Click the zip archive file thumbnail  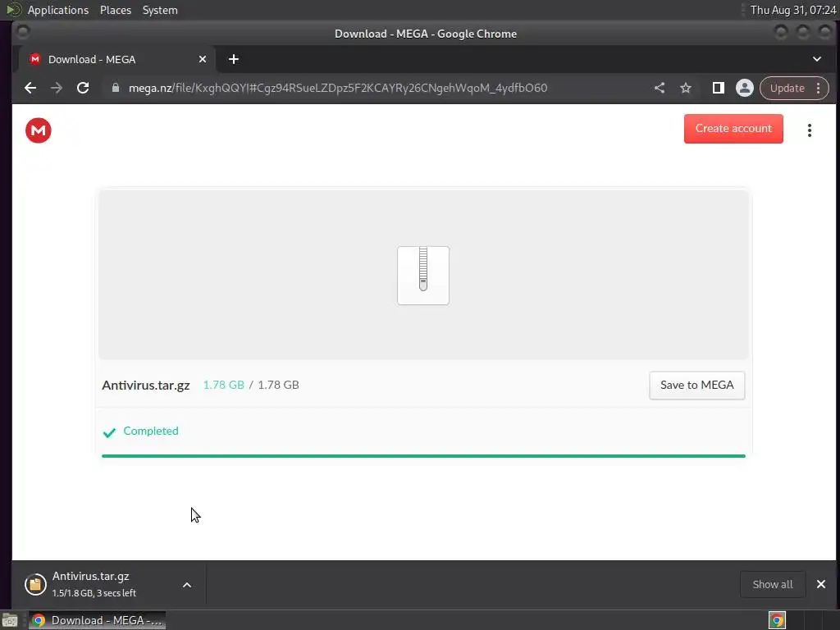(x=423, y=276)
